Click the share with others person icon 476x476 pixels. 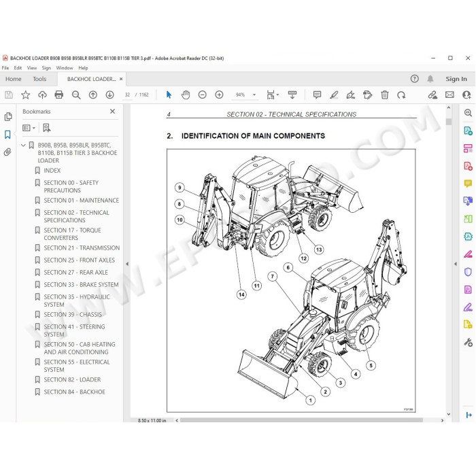pos(466,95)
